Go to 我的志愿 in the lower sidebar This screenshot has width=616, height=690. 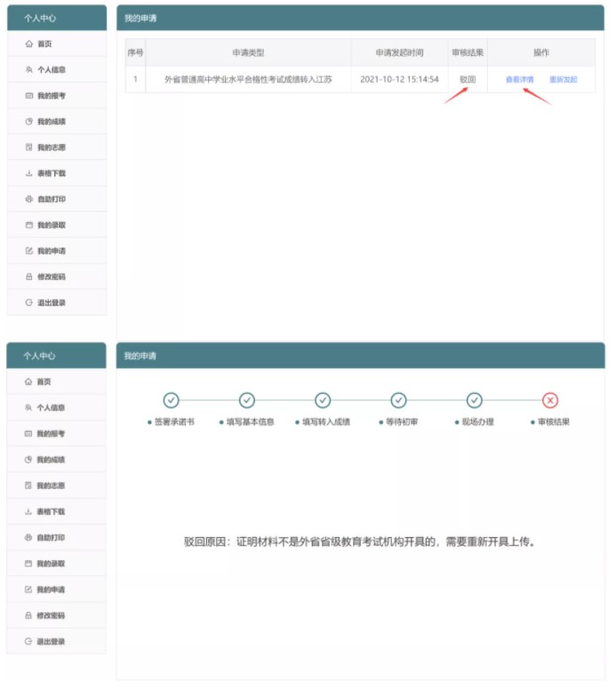(x=51, y=485)
